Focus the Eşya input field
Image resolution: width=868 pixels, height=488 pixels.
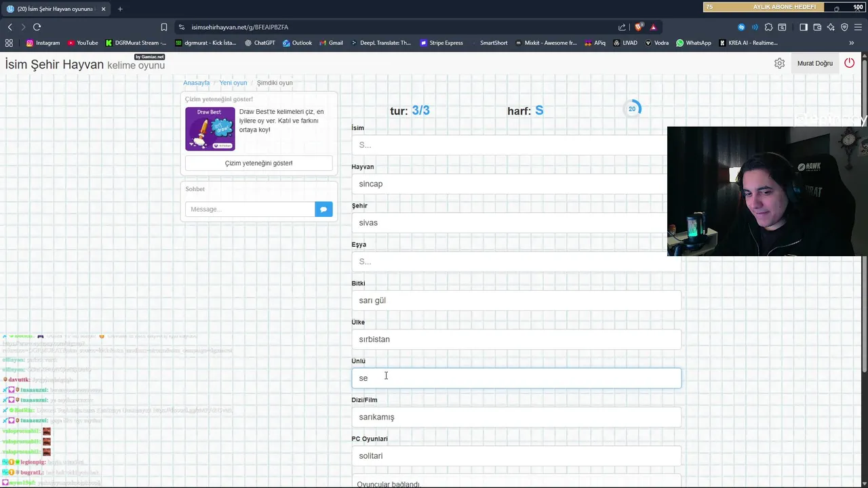(x=516, y=262)
